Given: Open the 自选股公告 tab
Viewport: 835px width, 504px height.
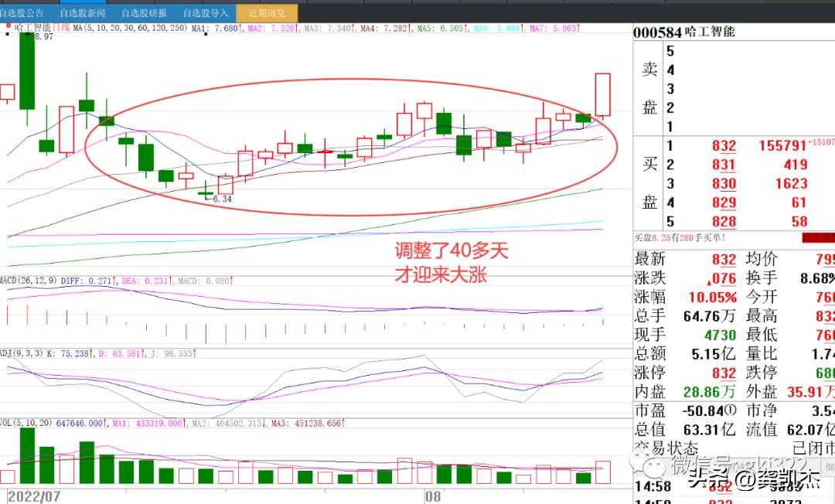Looking at the screenshot, I should [22, 13].
